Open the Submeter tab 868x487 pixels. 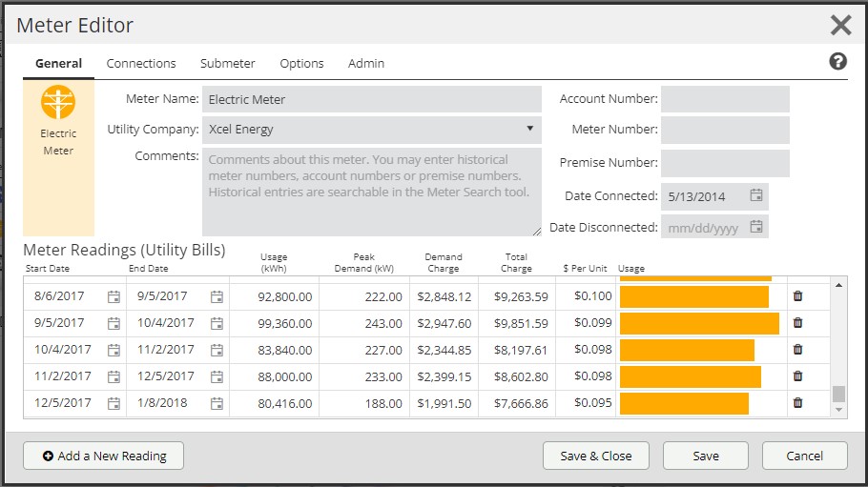pyautogui.click(x=228, y=64)
